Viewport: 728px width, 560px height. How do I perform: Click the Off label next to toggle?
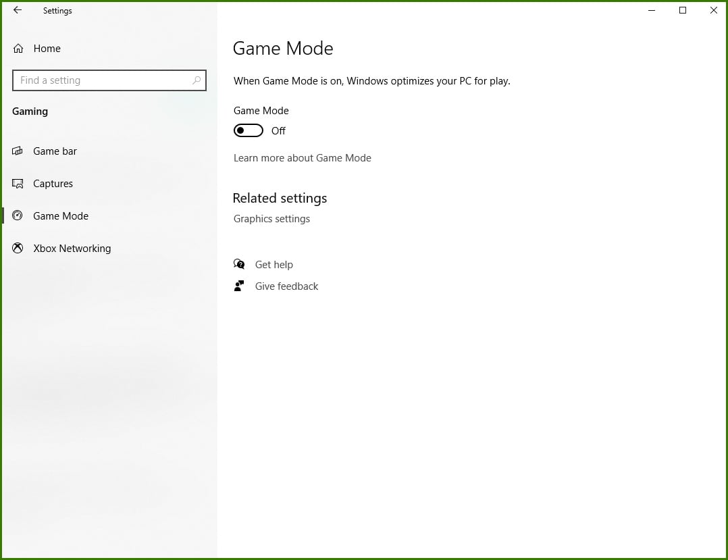click(278, 131)
